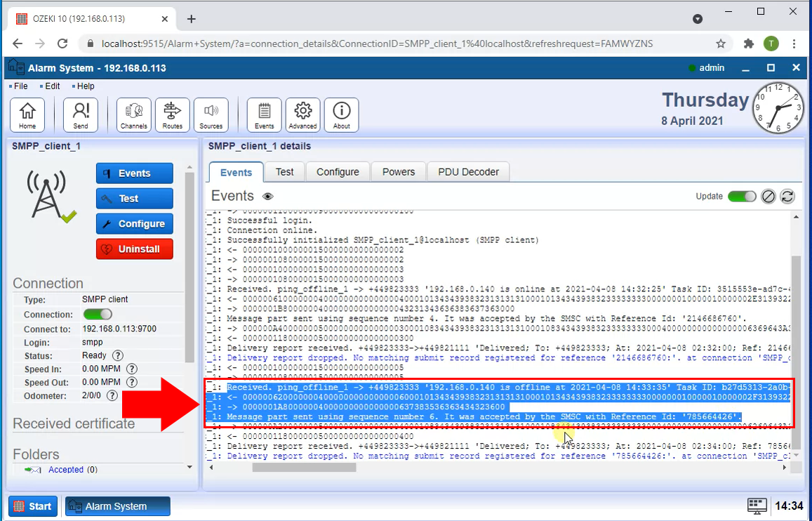This screenshot has width=812, height=521.
Task: Reload the browser page
Action: [x=62, y=44]
